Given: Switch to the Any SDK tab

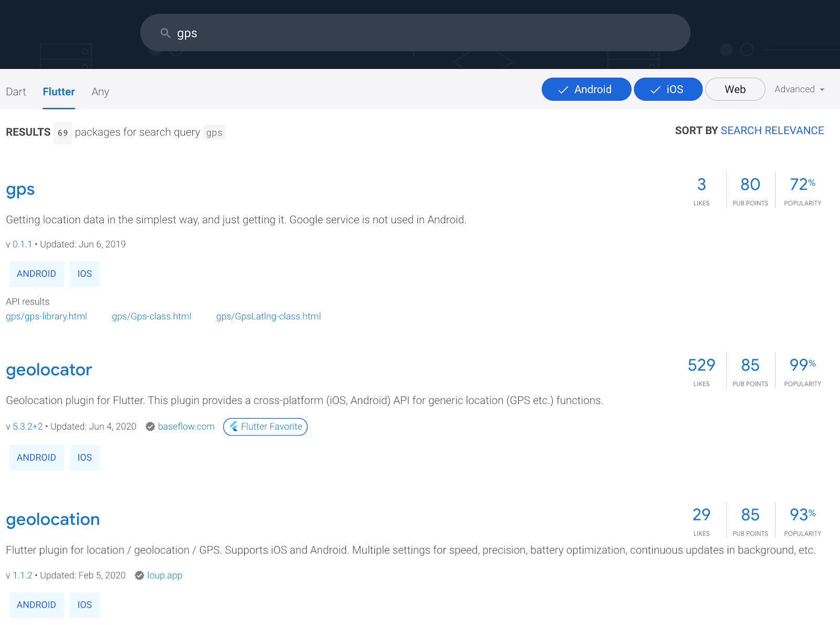Looking at the screenshot, I should pos(100,92).
